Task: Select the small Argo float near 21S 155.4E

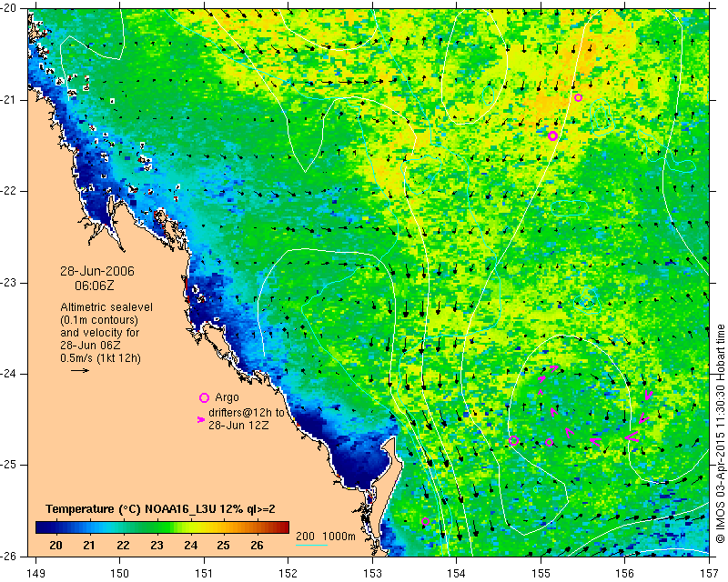Action: pos(578,97)
